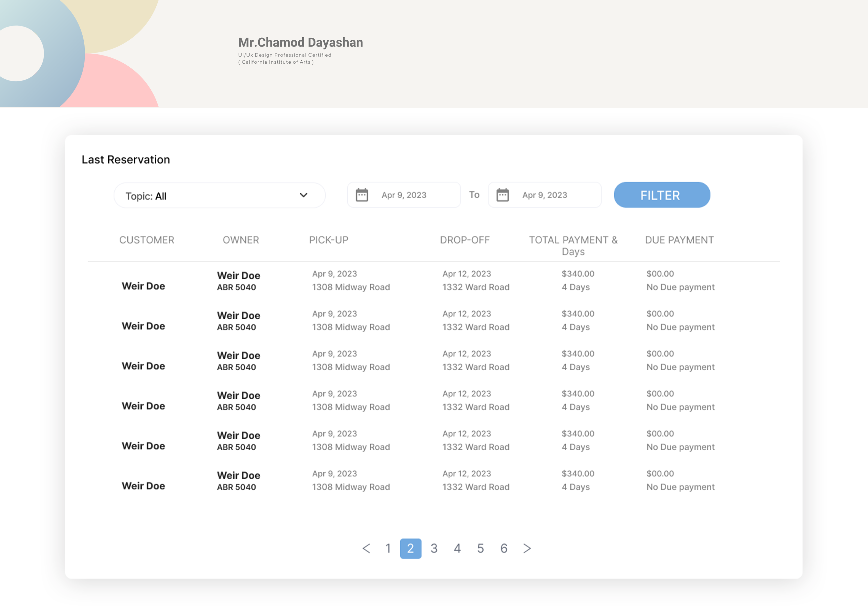Click the DROP-OFF column header
Viewport: 868px width, 614px height.
click(x=465, y=240)
